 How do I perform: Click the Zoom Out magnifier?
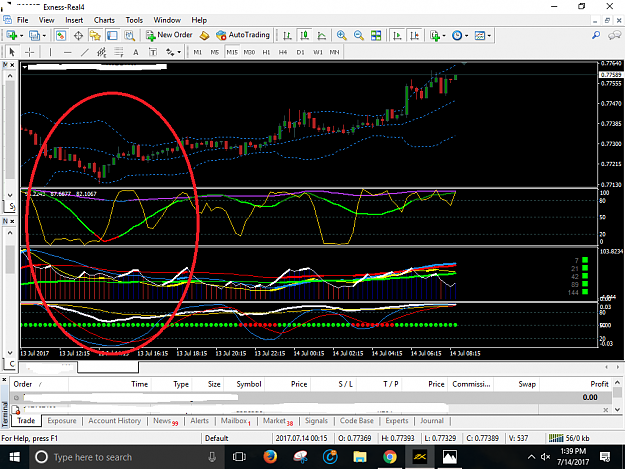pos(359,35)
